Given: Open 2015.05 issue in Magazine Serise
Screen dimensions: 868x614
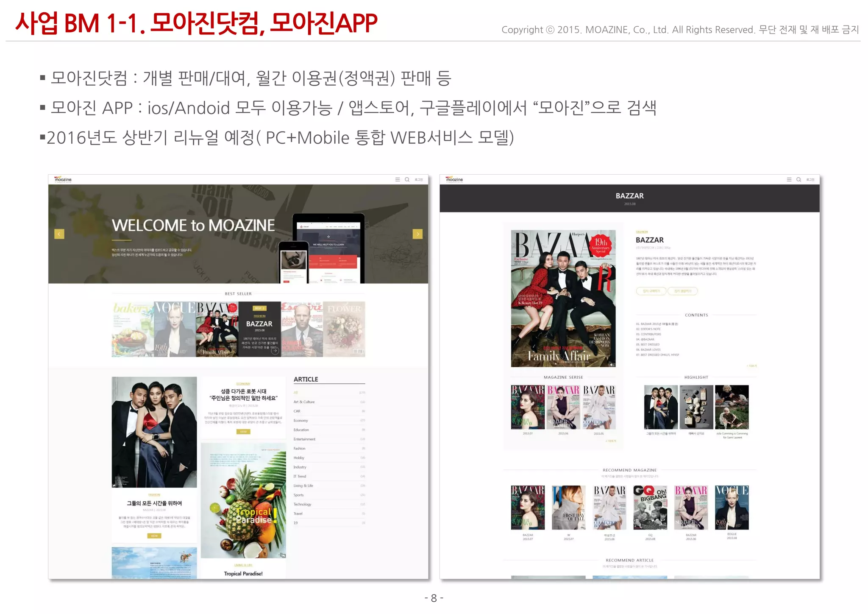Looking at the screenshot, I should pyautogui.click(x=599, y=407).
